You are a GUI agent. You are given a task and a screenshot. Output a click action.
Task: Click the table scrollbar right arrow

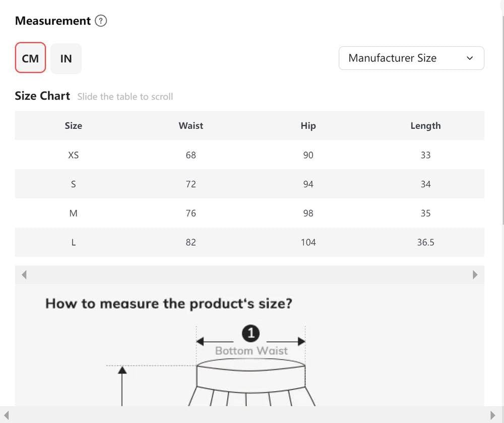475,274
